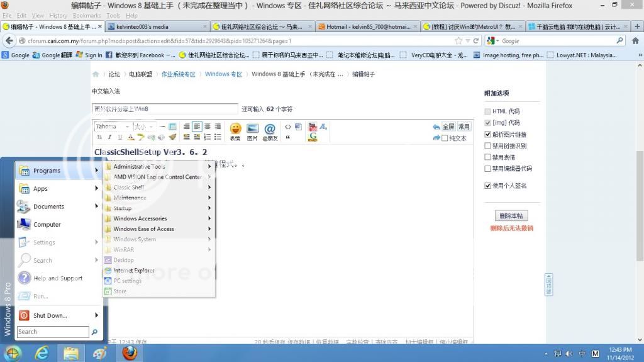Screen dimensions: 644x362
Task: Open Paint from the taskbar
Action: [100, 353]
